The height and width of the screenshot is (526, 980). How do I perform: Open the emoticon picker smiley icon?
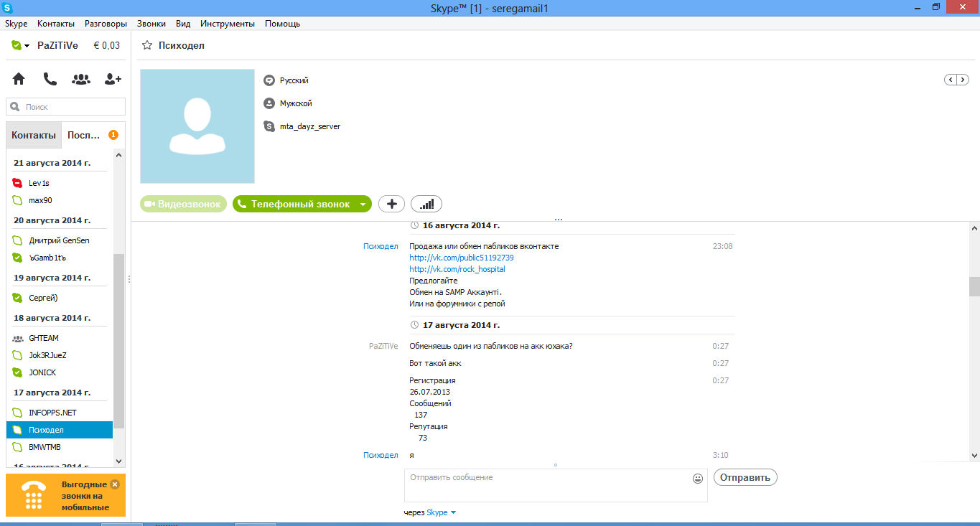tap(698, 478)
